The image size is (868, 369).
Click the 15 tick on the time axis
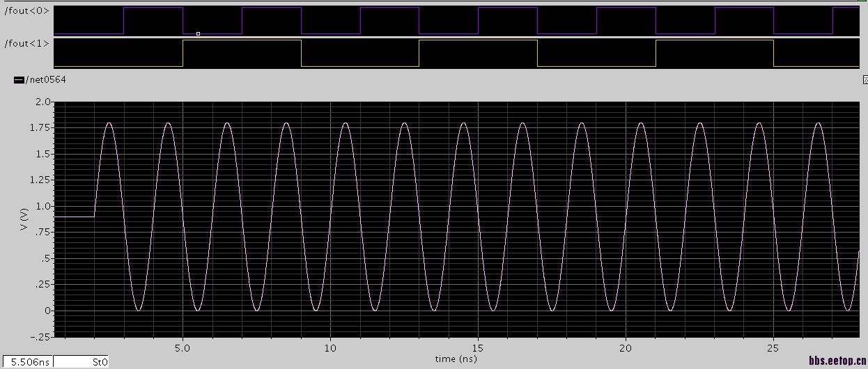[478, 347]
